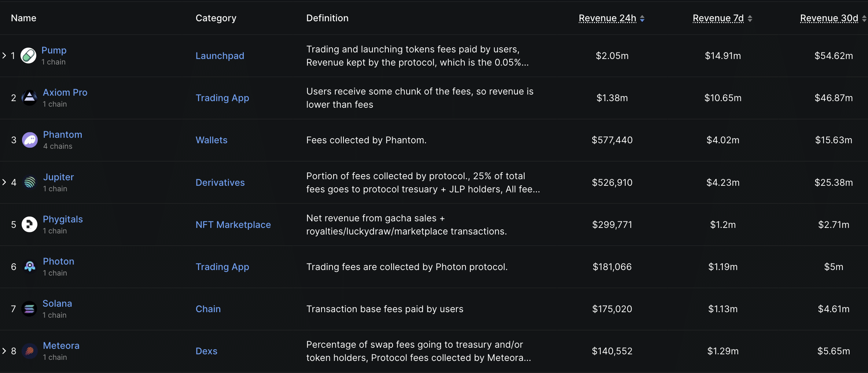
Task: Click the Axiom Pro logo icon
Action: click(x=30, y=98)
